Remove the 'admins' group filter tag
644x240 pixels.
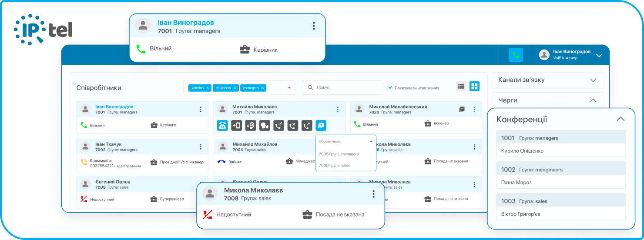(208, 88)
